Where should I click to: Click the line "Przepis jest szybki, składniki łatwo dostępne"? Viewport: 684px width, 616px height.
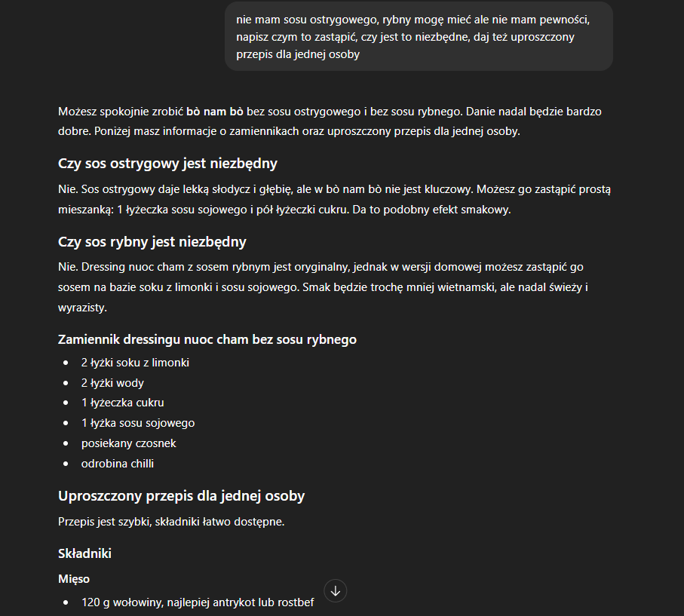click(171, 521)
